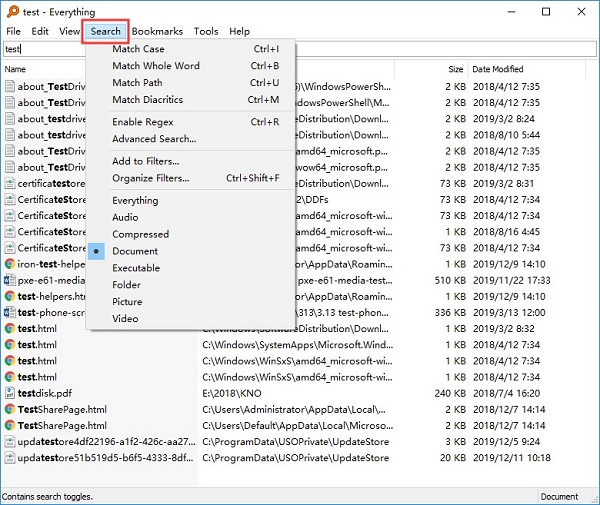Open the Help menu

tap(240, 31)
